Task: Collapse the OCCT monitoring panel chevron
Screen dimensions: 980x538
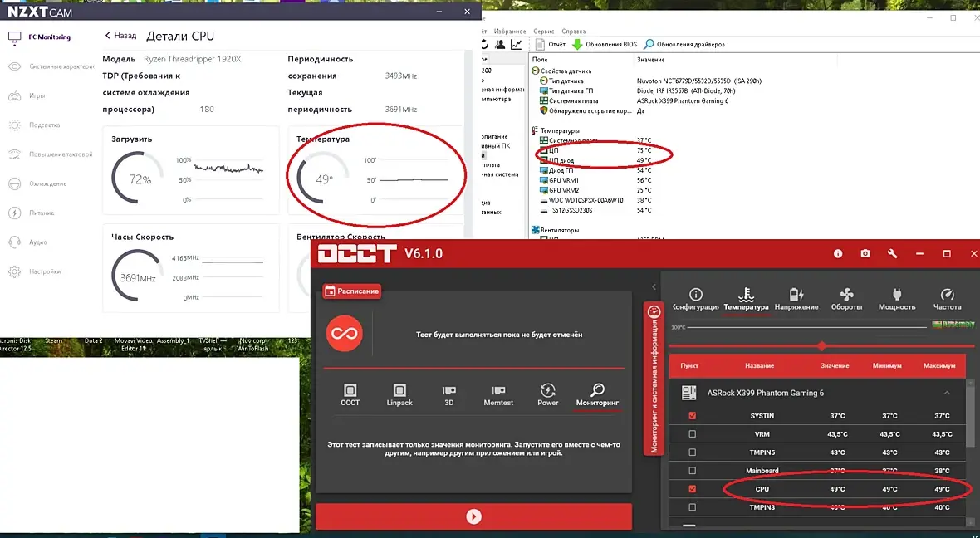Action: pos(654,287)
